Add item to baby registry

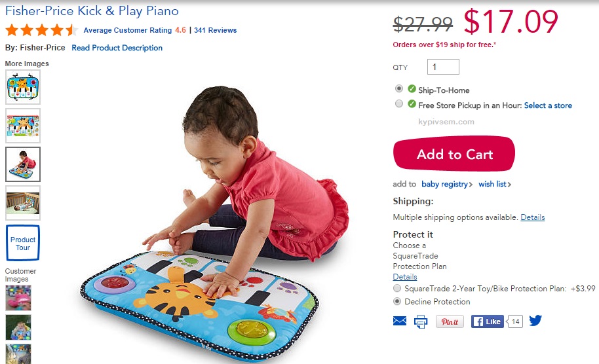click(x=447, y=184)
